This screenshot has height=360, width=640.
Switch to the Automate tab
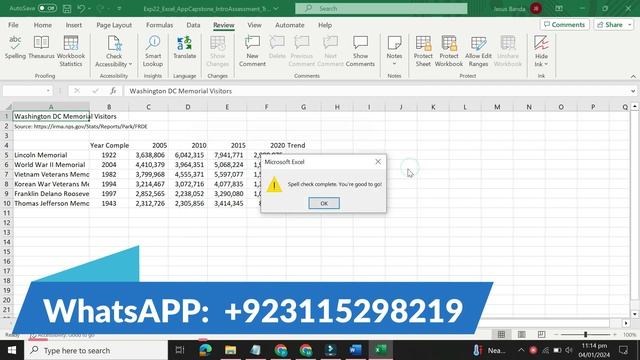pyautogui.click(x=289, y=25)
